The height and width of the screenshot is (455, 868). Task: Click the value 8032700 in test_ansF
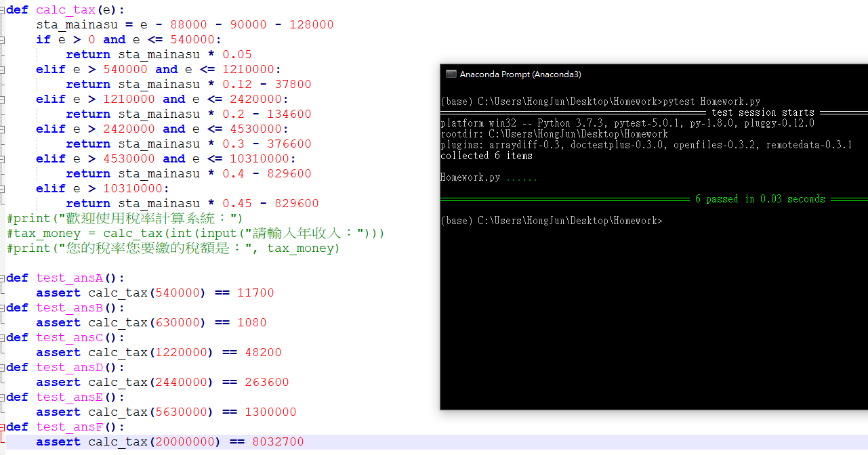[278, 441]
